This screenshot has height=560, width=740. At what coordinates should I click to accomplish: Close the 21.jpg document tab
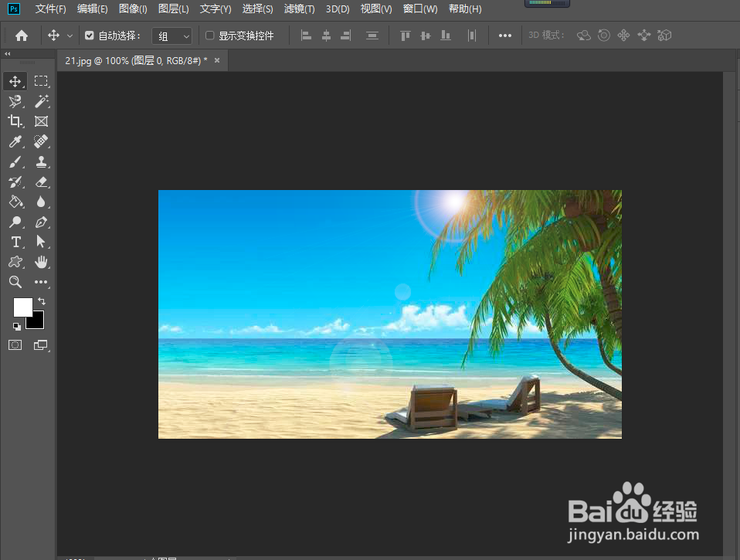[x=217, y=60]
